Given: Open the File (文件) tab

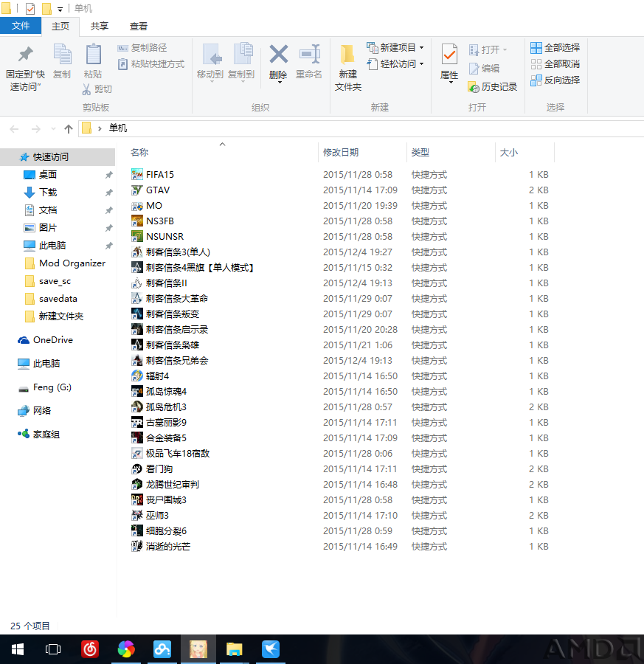Looking at the screenshot, I should coord(21,25).
